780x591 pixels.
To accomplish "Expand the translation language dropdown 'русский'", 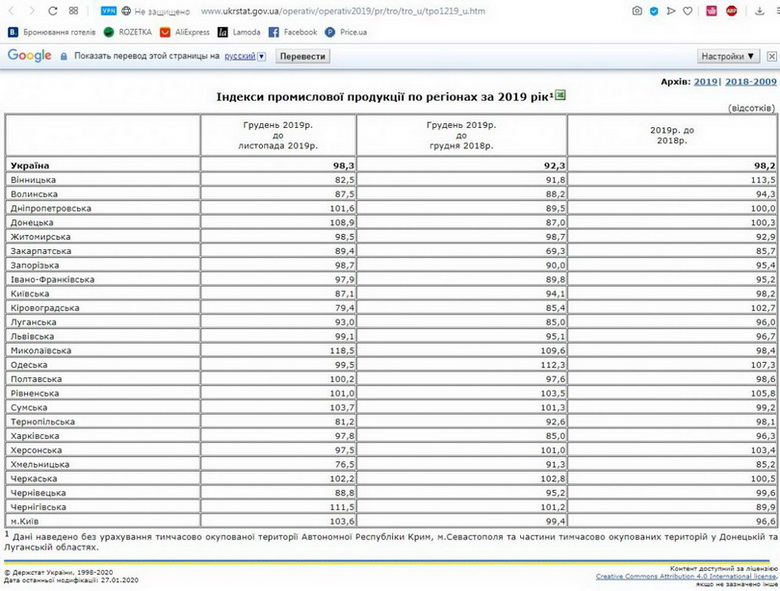I will 245,56.
